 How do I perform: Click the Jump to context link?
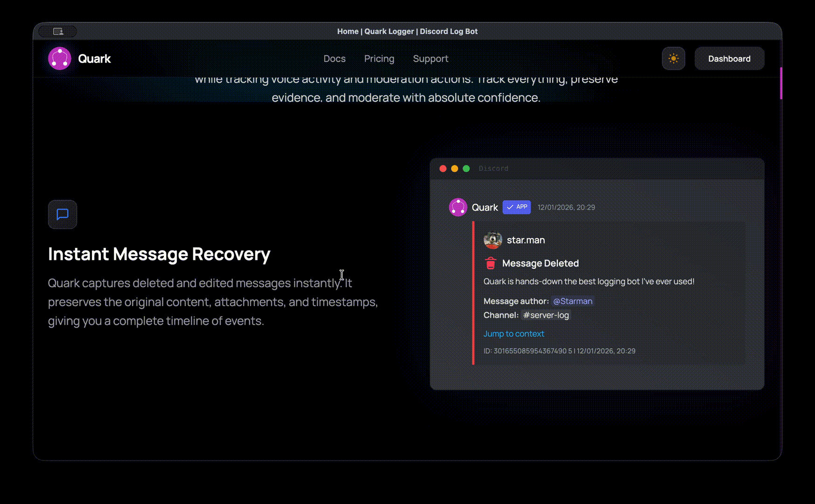pyautogui.click(x=514, y=333)
